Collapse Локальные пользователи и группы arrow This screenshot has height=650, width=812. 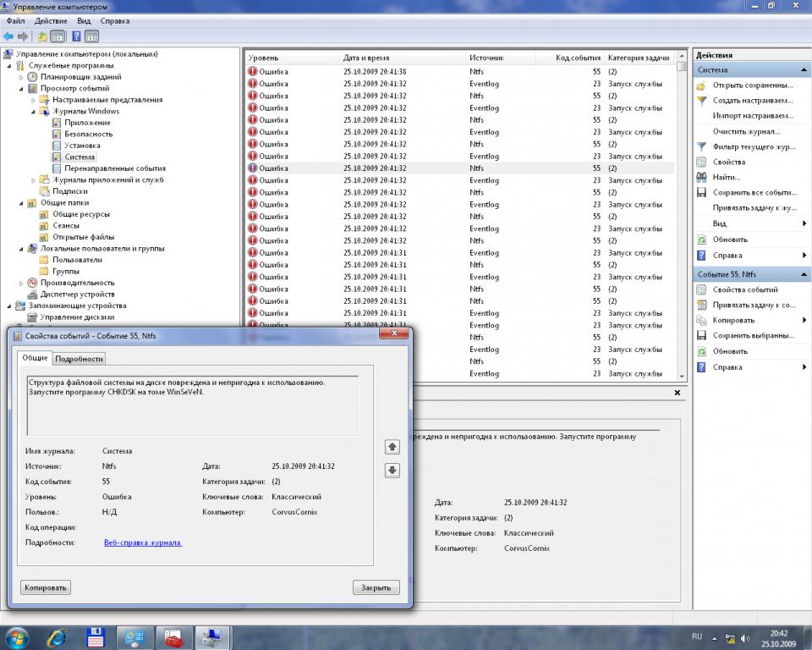21,249
